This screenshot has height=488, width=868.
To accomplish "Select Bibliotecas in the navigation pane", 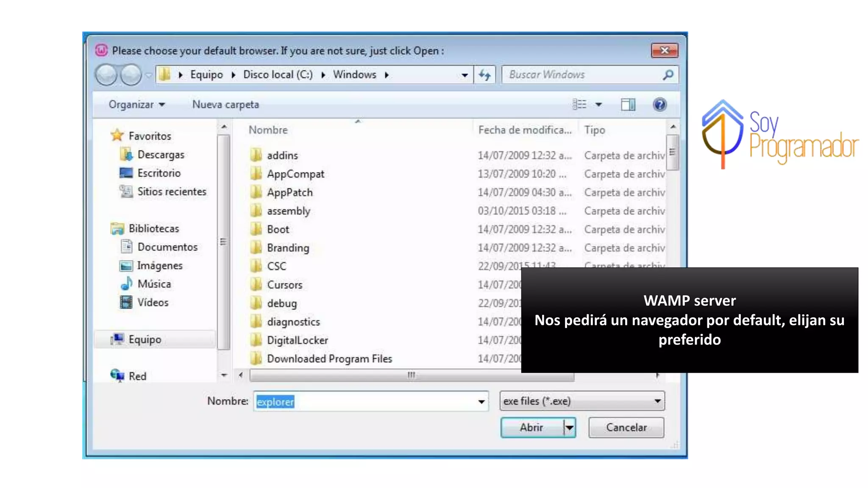I will point(154,228).
